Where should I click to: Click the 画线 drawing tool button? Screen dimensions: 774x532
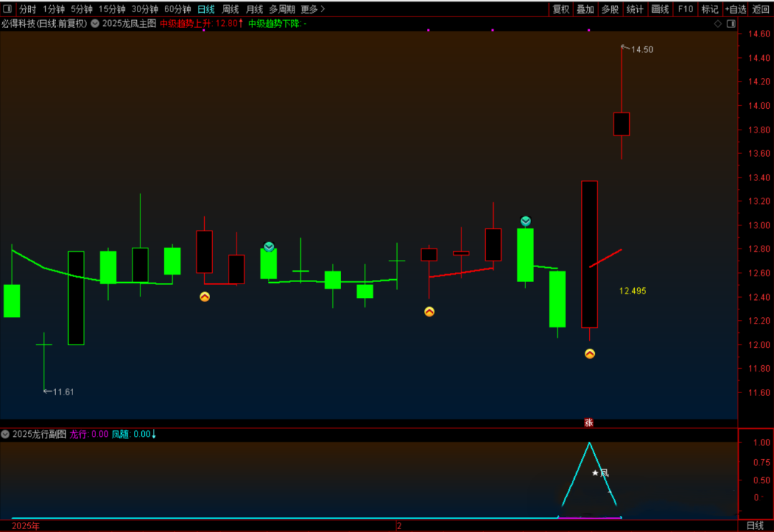tap(659, 9)
